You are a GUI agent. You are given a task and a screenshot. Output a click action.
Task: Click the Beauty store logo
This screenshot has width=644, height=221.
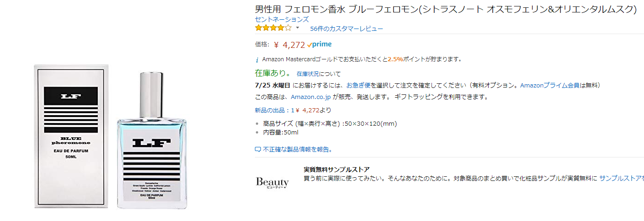point(272,182)
